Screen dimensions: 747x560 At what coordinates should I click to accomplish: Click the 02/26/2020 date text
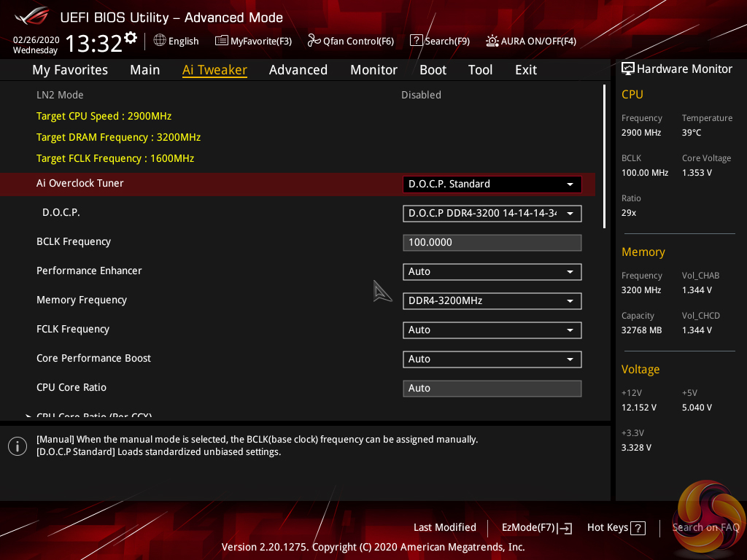tap(36, 40)
